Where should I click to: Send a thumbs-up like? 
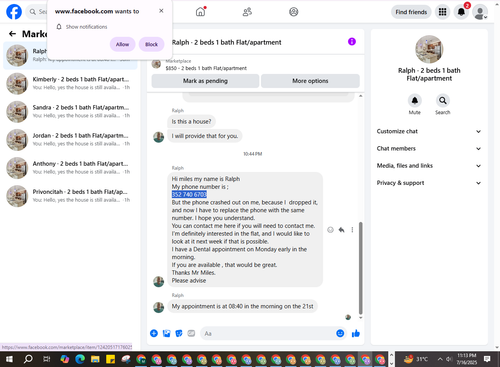(356, 333)
